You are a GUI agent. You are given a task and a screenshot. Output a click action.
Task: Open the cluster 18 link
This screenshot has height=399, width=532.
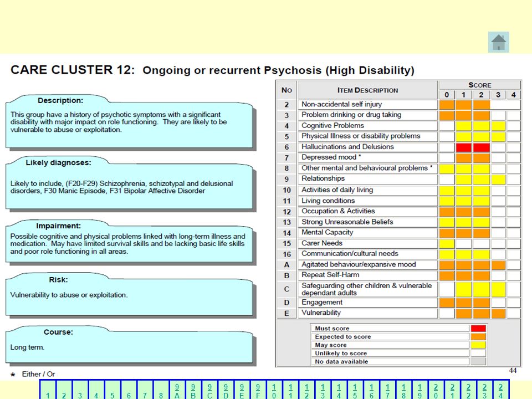point(403,391)
